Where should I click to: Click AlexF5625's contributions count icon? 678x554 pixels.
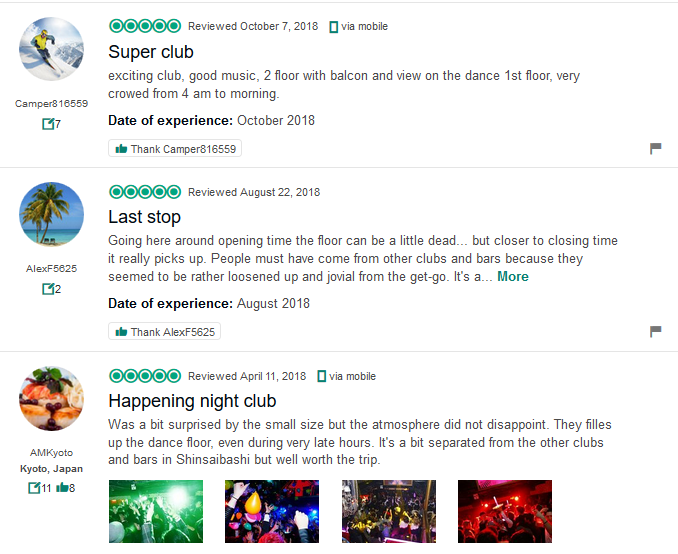(x=48, y=288)
